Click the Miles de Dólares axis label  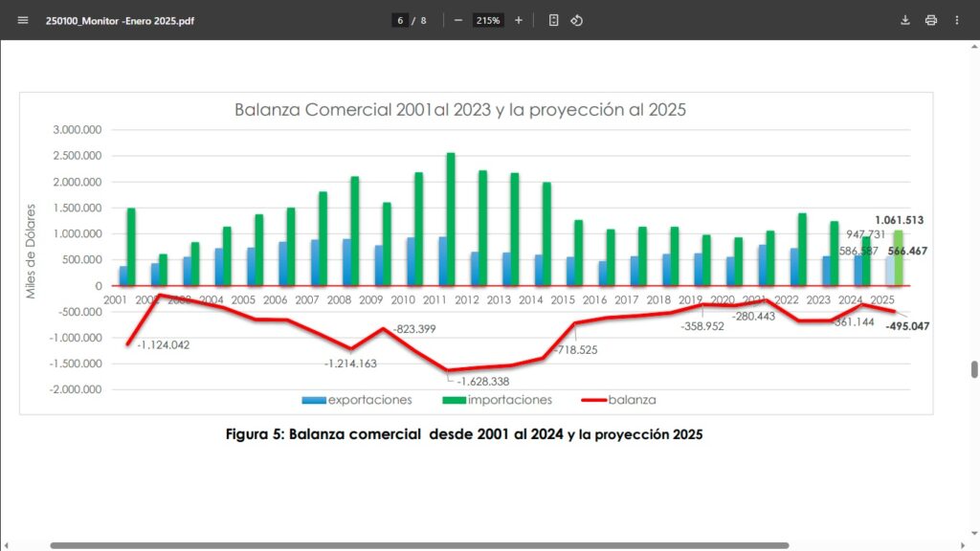pos(31,252)
